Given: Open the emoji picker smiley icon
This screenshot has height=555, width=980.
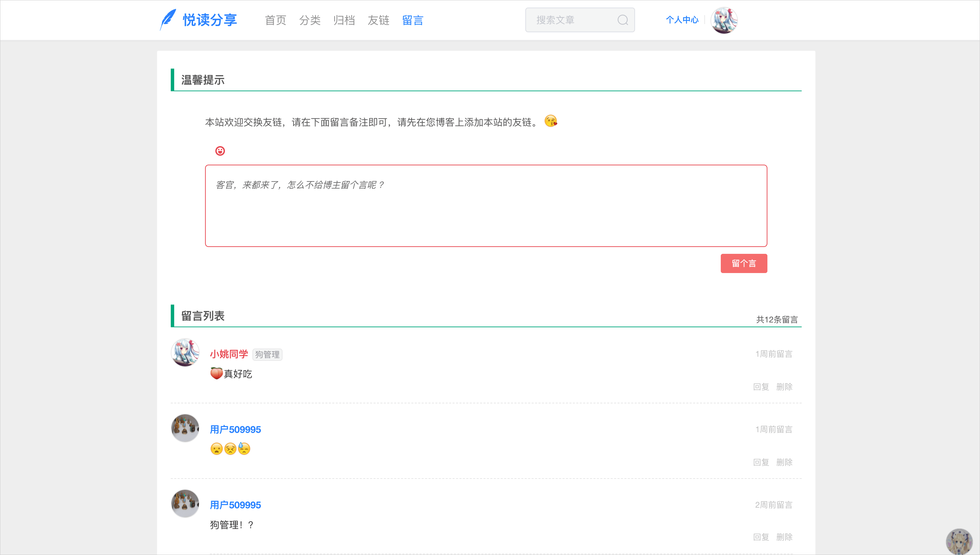Looking at the screenshot, I should click(x=220, y=151).
